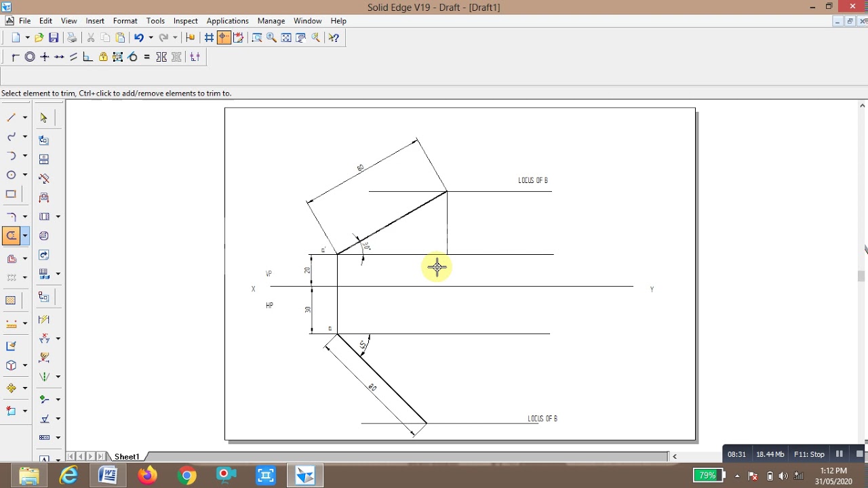868x488 pixels.
Task: Select the Fillet tool
Action: coord(11,217)
